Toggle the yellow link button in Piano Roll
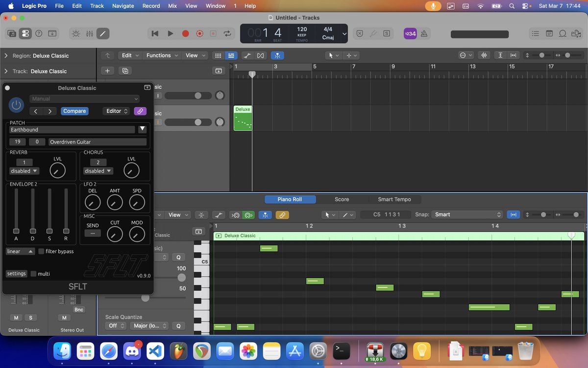 [282, 215]
